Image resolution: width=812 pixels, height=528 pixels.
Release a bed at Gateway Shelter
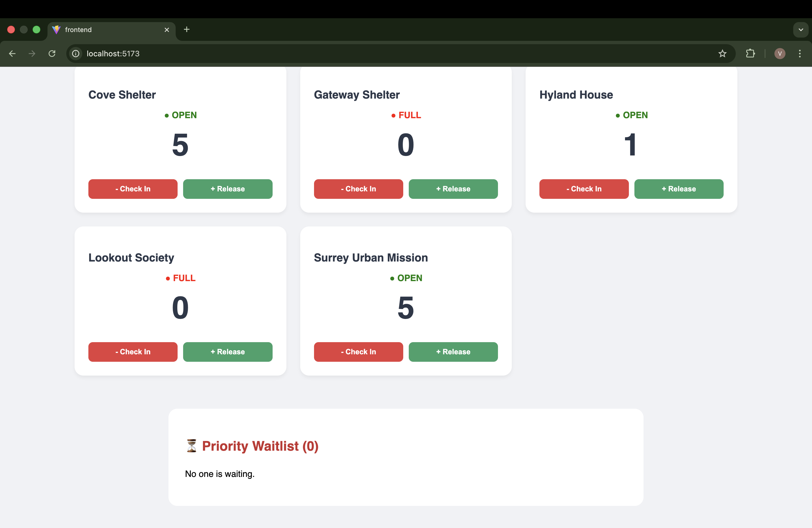tap(453, 189)
